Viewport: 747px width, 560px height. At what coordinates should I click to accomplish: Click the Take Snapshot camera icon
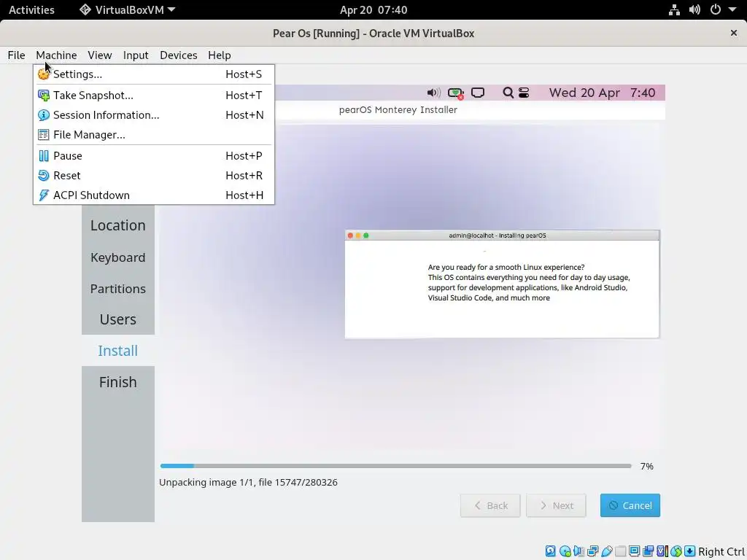tap(43, 96)
